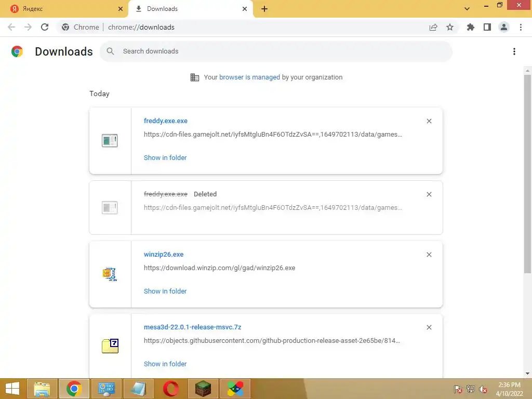Remove the deleted freddy.exe.exe entry
Image resolution: width=532 pixels, height=399 pixels.
coord(429,194)
